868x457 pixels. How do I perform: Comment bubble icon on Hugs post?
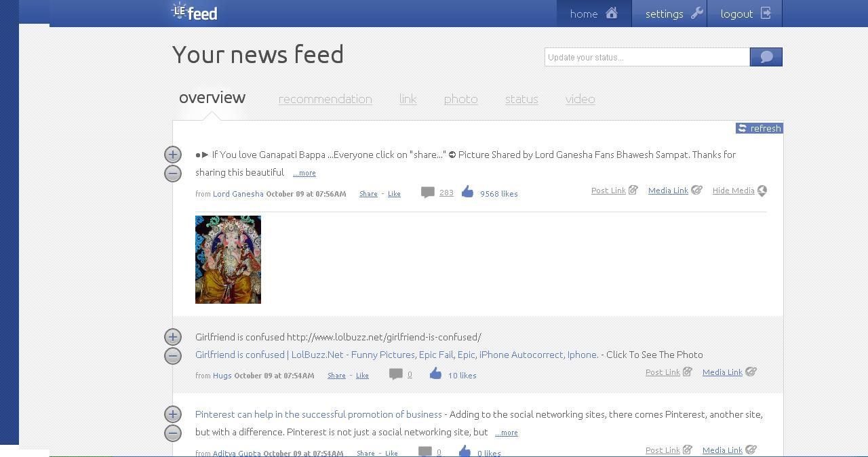(x=396, y=374)
